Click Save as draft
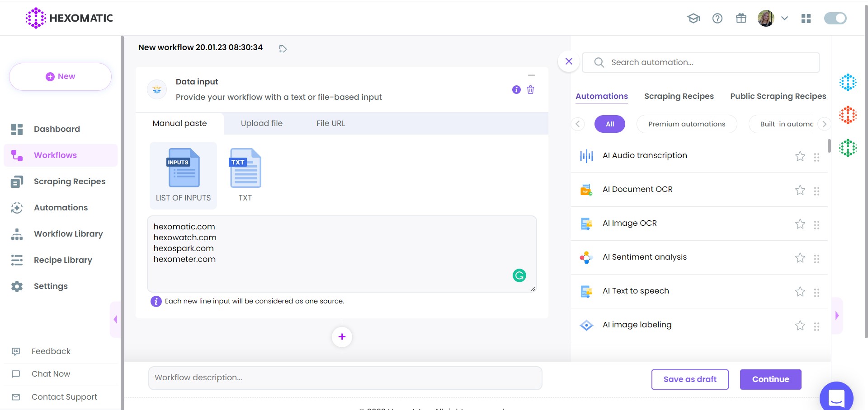868x410 pixels. (x=689, y=379)
